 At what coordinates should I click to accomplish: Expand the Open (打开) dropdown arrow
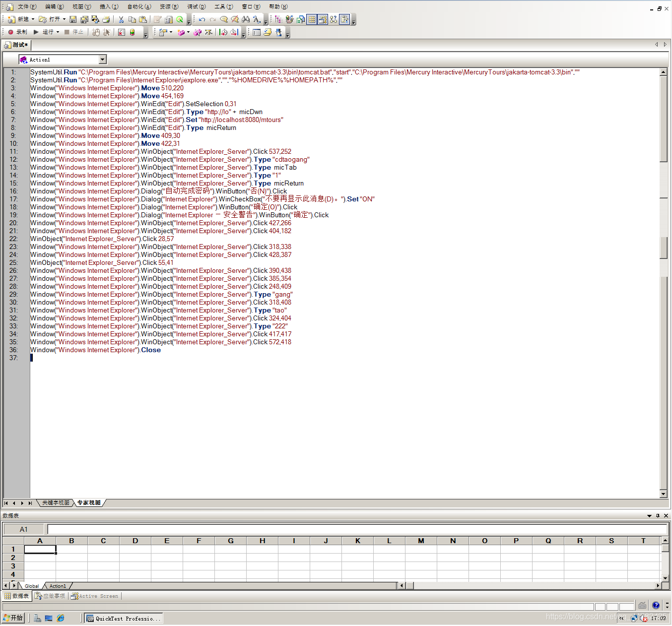64,19
